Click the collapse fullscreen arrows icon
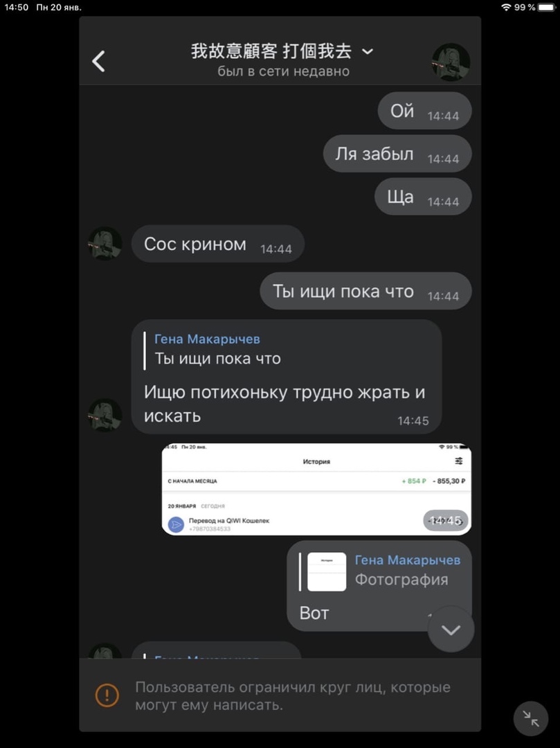The width and height of the screenshot is (560, 748). pyautogui.click(x=530, y=718)
